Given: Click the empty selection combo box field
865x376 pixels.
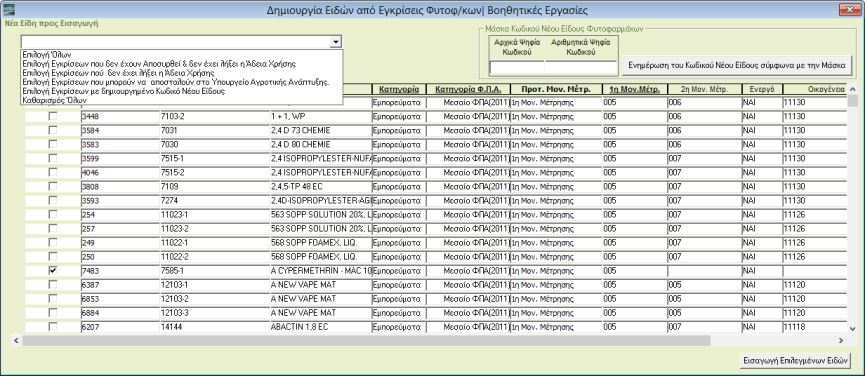Looking at the screenshot, I should coord(175,42).
